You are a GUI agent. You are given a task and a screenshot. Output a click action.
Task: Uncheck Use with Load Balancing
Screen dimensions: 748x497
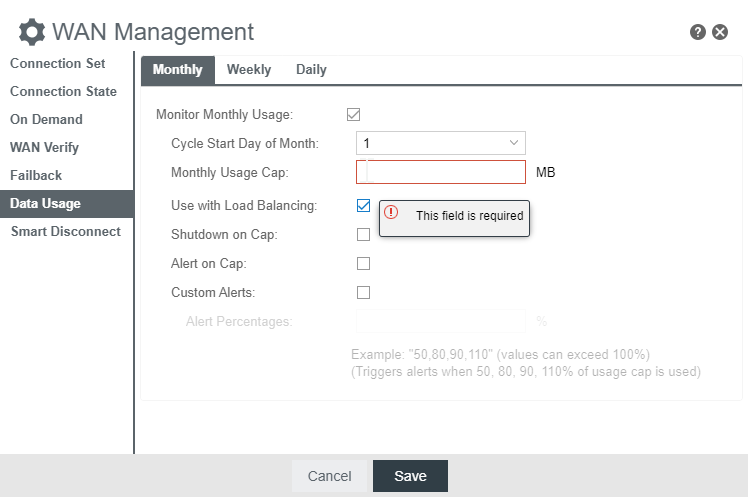click(364, 206)
